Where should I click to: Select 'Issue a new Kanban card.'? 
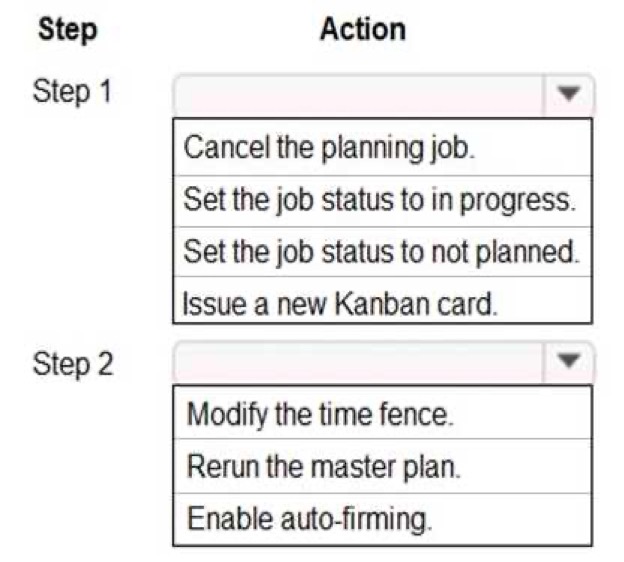click(x=382, y=300)
